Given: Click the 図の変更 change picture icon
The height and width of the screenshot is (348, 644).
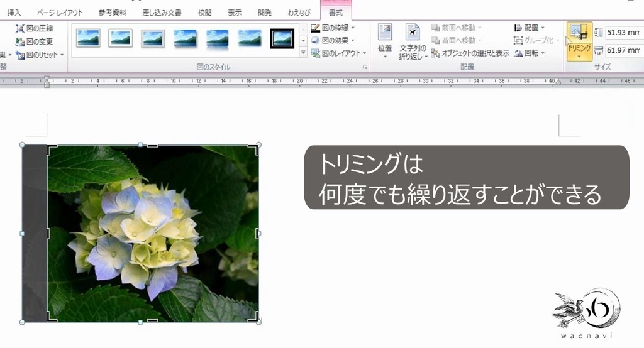Looking at the screenshot, I should click(x=19, y=41).
